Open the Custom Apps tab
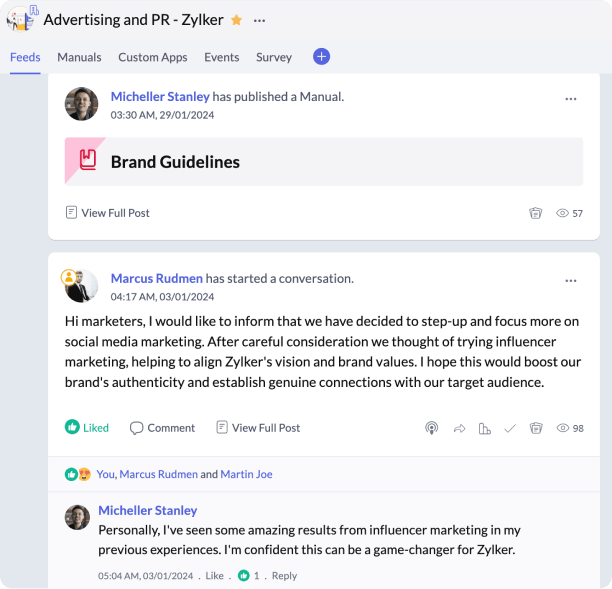The image size is (612, 589). point(153,57)
